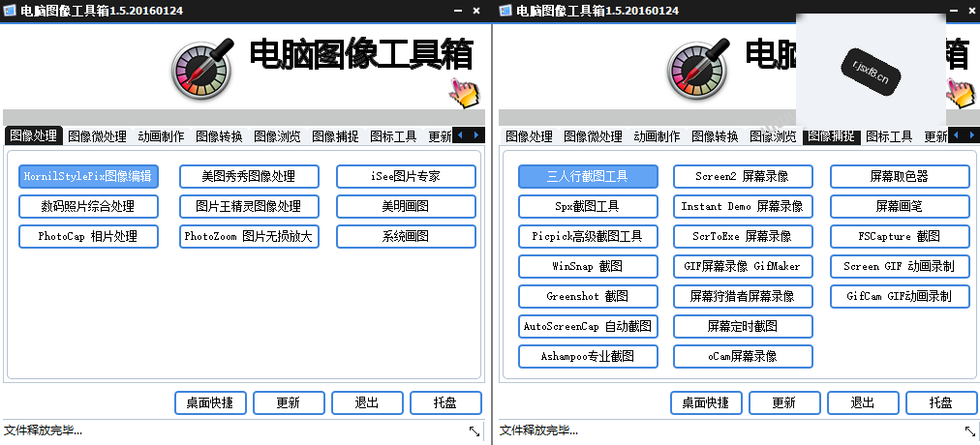Screen dimensions: 980x445
Task: Click the r.jsxf8.cn watermark badge
Action: 872,71
